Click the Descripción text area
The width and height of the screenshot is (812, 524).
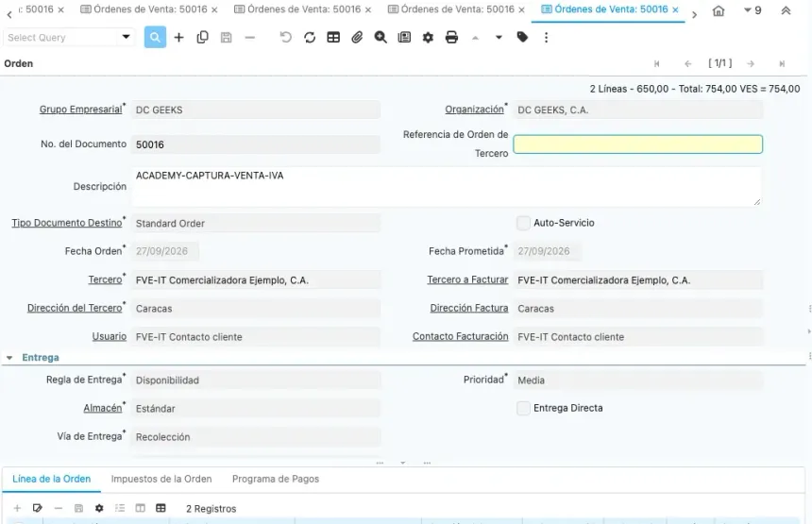(447, 186)
